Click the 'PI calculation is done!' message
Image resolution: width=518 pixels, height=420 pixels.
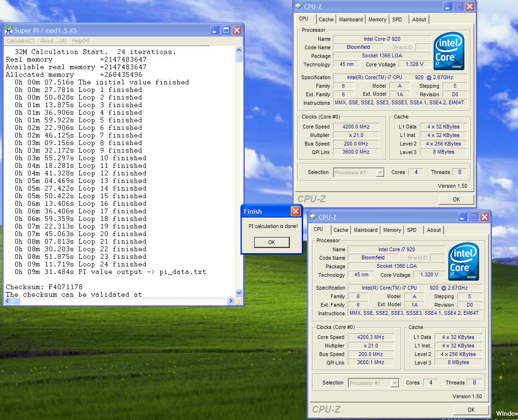click(273, 226)
